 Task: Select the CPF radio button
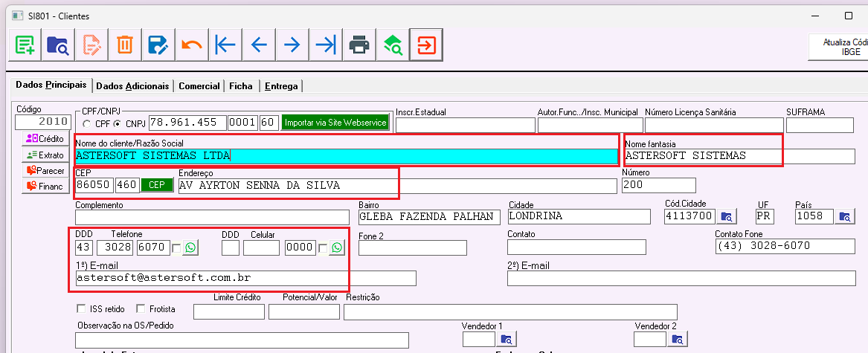[x=86, y=123]
